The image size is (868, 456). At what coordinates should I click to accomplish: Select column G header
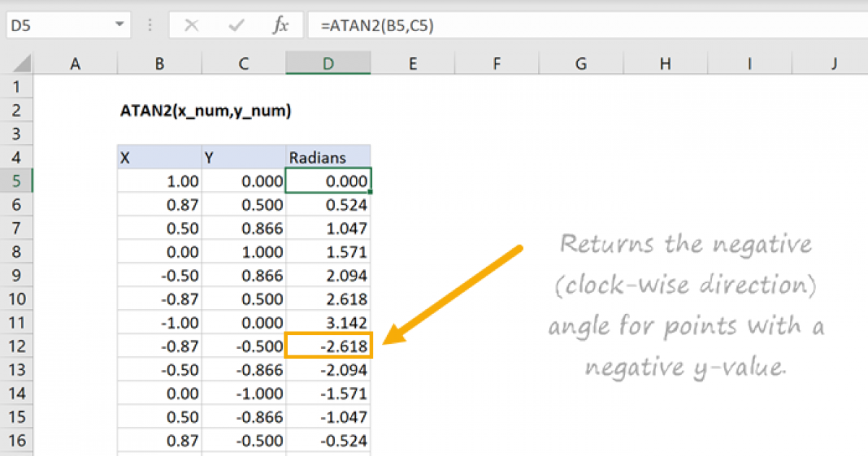pos(581,64)
